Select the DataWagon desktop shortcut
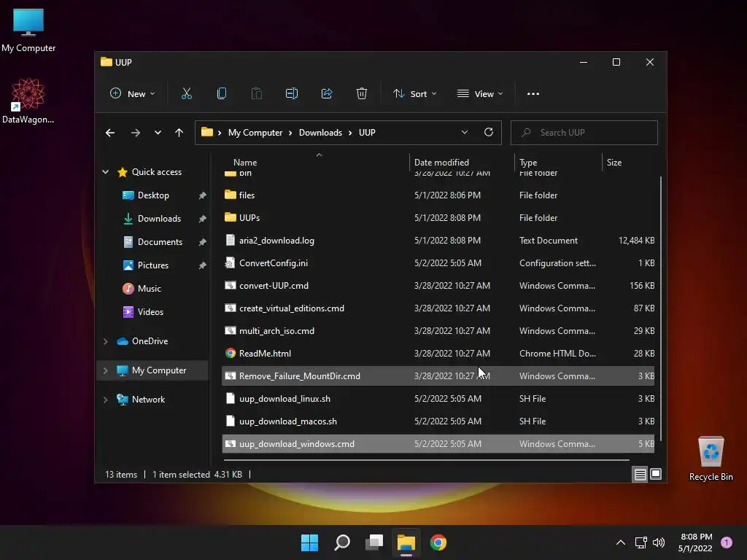Image resolution: width=747 pixels, height=560 pixels. 28,101
